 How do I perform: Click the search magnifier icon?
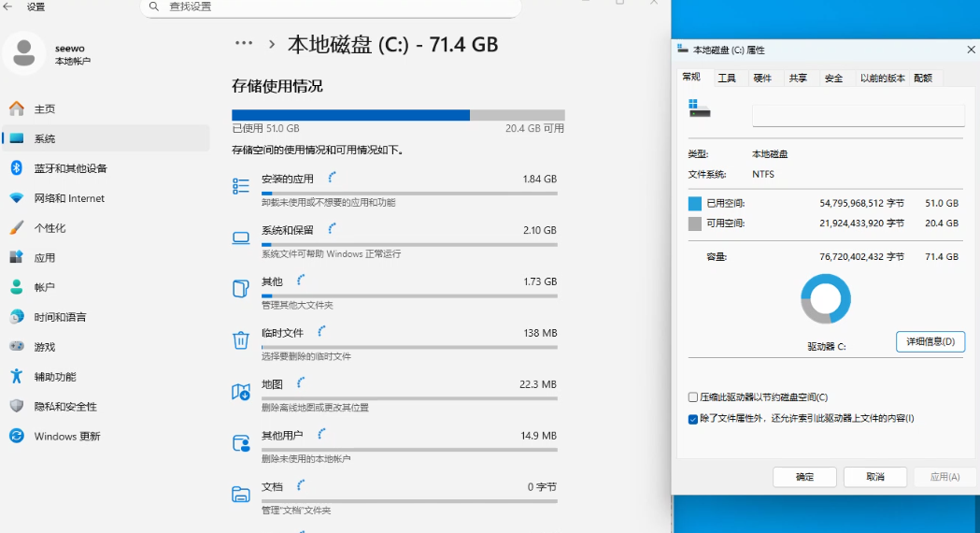pyautogui.click(x=154, y=7)
